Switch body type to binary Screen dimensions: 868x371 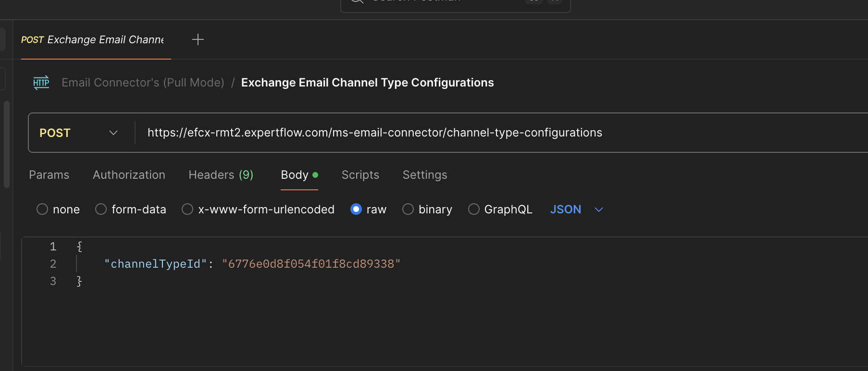point(408,210)
